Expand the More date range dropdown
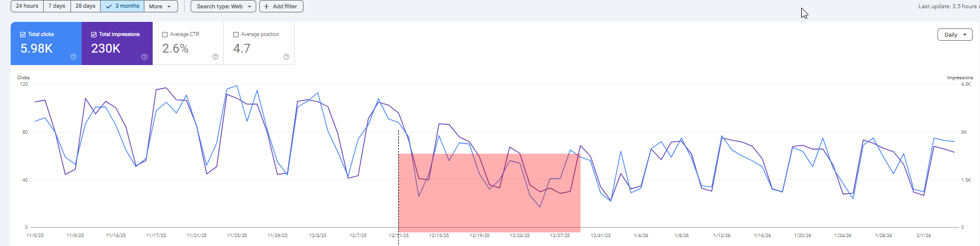This screenshot has height=246, width=980. 160,7
